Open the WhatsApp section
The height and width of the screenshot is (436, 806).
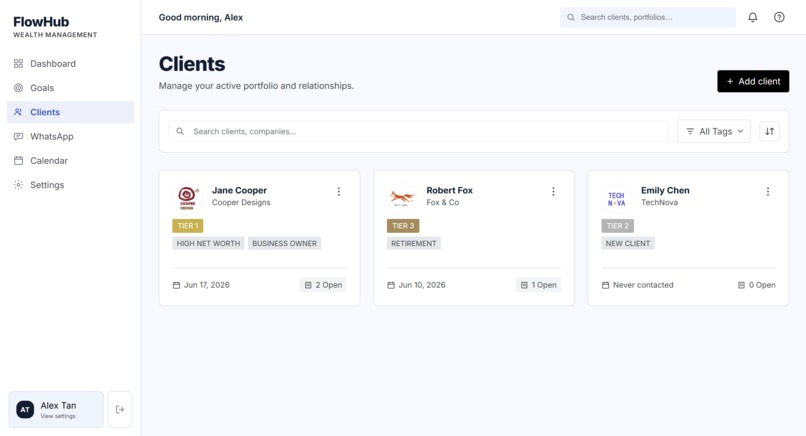pyautogui.click(x=70, y=136)
